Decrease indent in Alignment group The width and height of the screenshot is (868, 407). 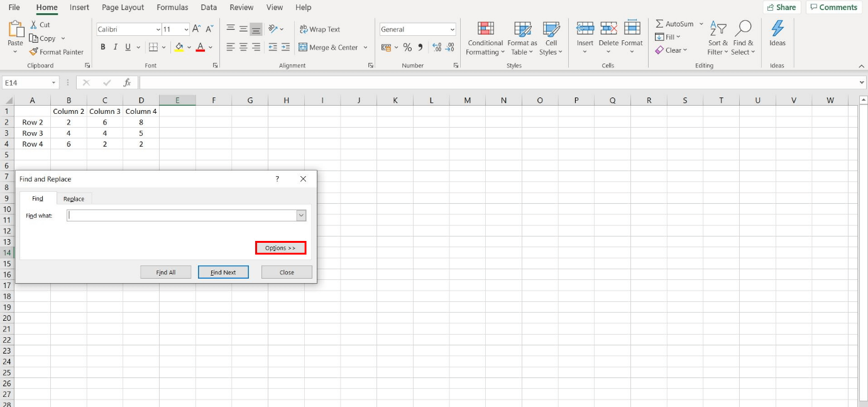point(272,47)
